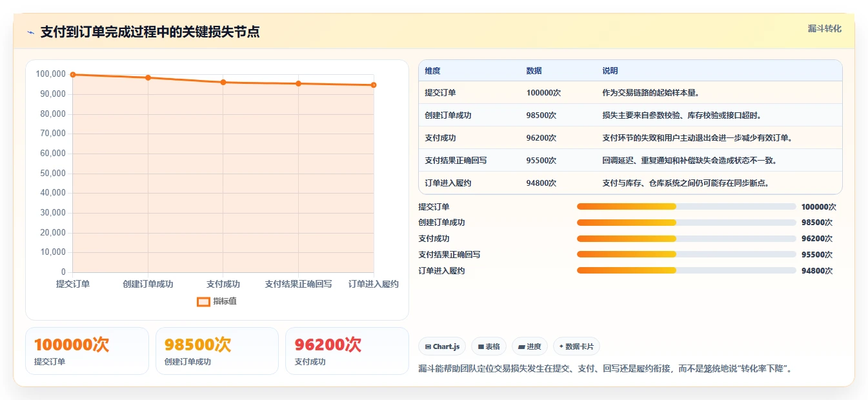Click the 创建订单成功 data point on chart
The height and width of the screenshot is (400, 868).
[x=148, y=77]
